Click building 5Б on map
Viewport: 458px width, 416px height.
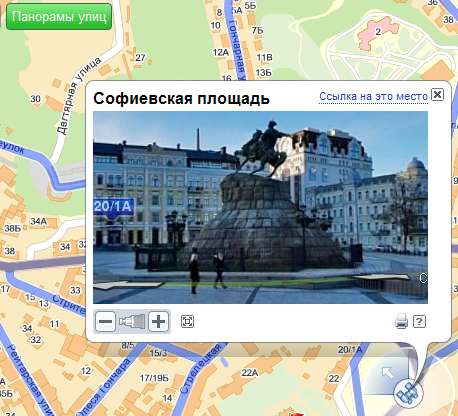[x=250, y=5]
